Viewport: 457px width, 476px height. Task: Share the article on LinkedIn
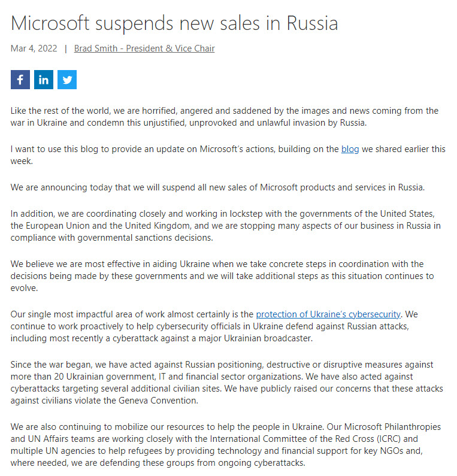(x=43, y=80)
